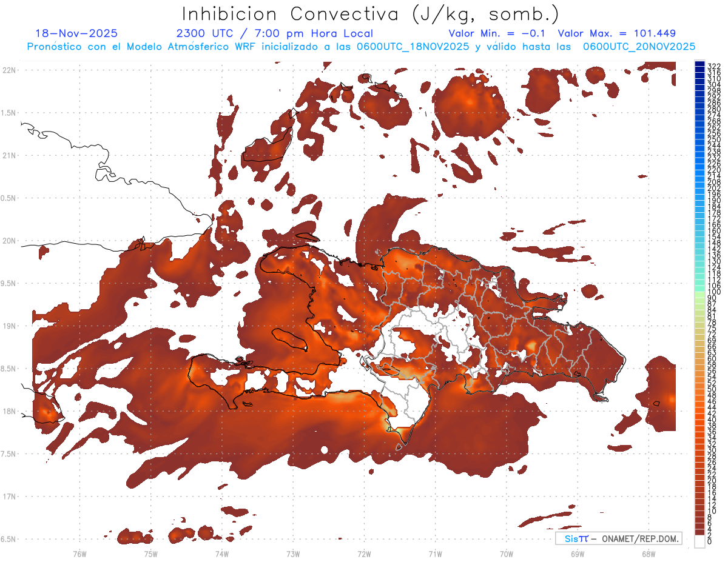This screenshot has height=562, width=728.
Task: Click the '1.5N' latitude label
Action: pos(9,113)
